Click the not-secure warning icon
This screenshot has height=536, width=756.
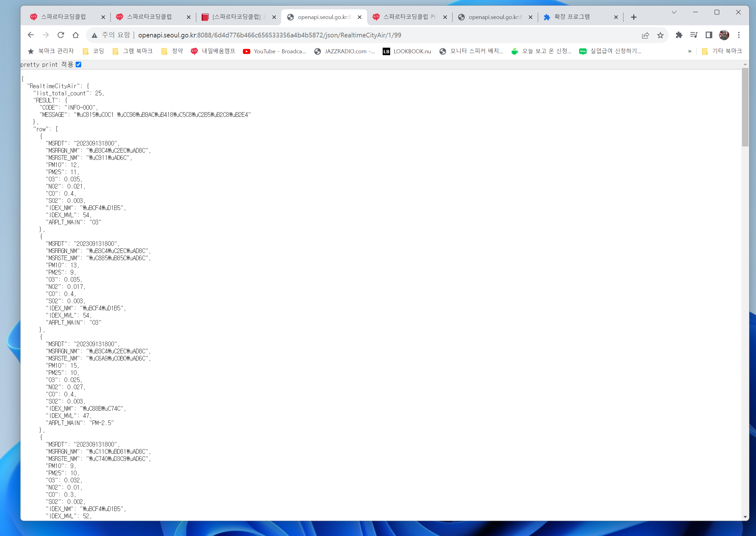(x=95, y=35)
